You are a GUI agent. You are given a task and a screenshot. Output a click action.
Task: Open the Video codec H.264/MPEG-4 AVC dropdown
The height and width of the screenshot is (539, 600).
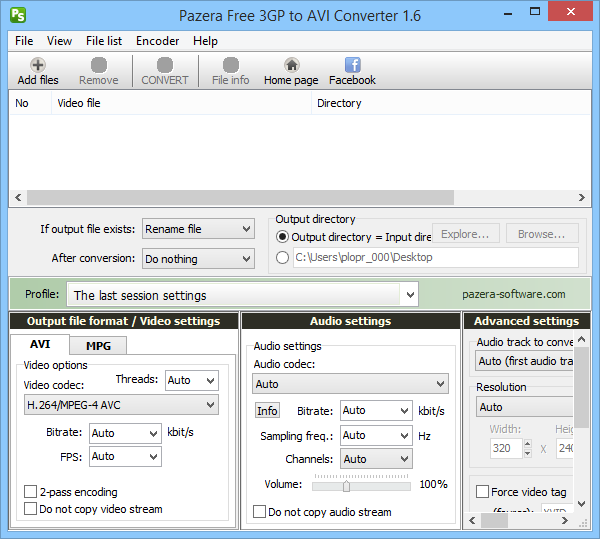pyautogui.click(x=121, y=405)
